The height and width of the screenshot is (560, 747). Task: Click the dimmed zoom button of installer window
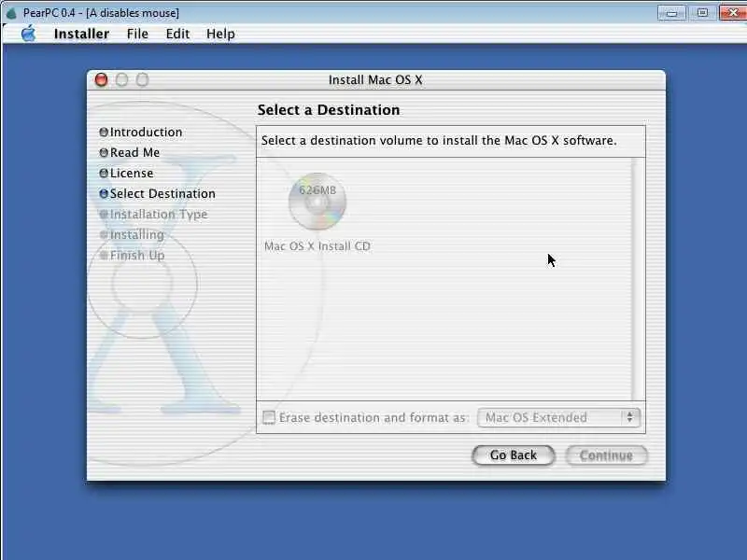click(143, 79)
